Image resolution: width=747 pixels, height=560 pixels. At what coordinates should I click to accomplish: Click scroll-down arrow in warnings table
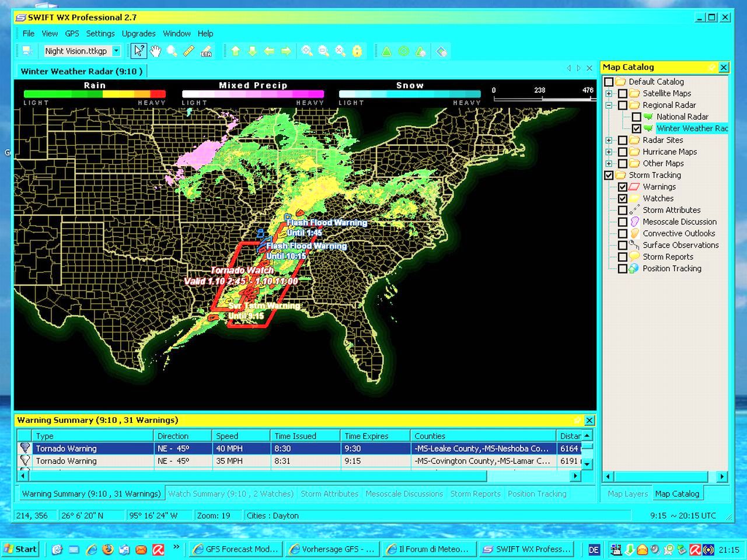pos(588,464)
